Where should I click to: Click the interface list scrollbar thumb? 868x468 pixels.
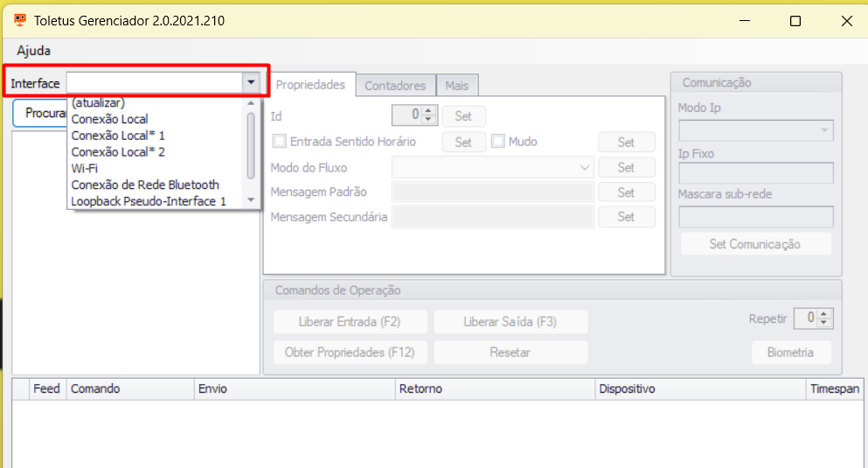pyautogui.click(x=252, y=146)
